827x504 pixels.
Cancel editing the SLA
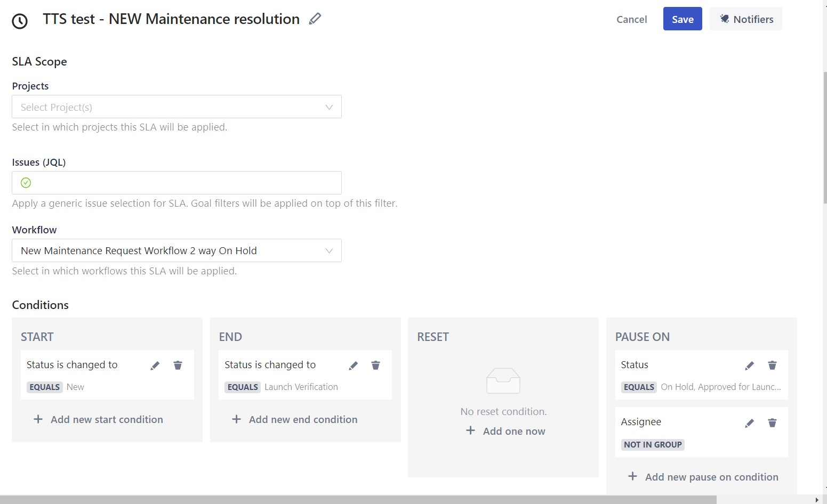point(631,19)
